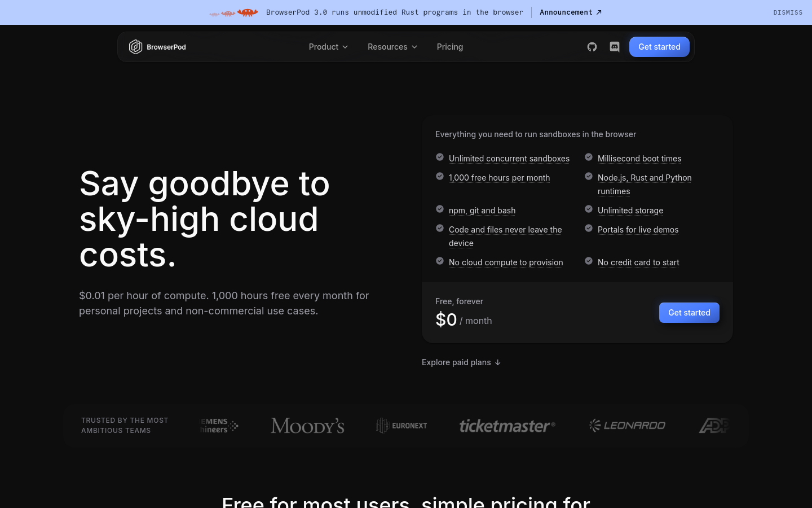Click the Euronext logo

click(x=401, y=426)
